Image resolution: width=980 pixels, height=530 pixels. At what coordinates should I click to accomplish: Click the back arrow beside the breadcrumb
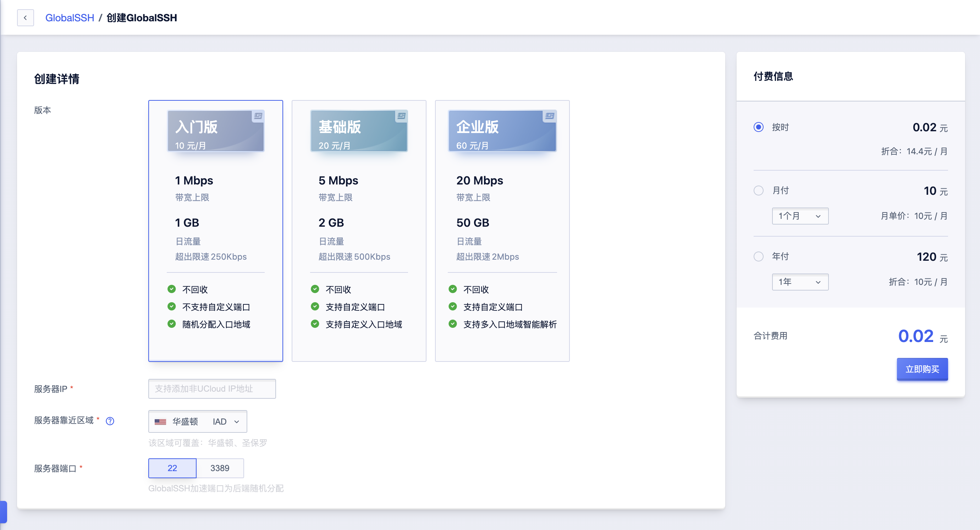pos(25,17)
